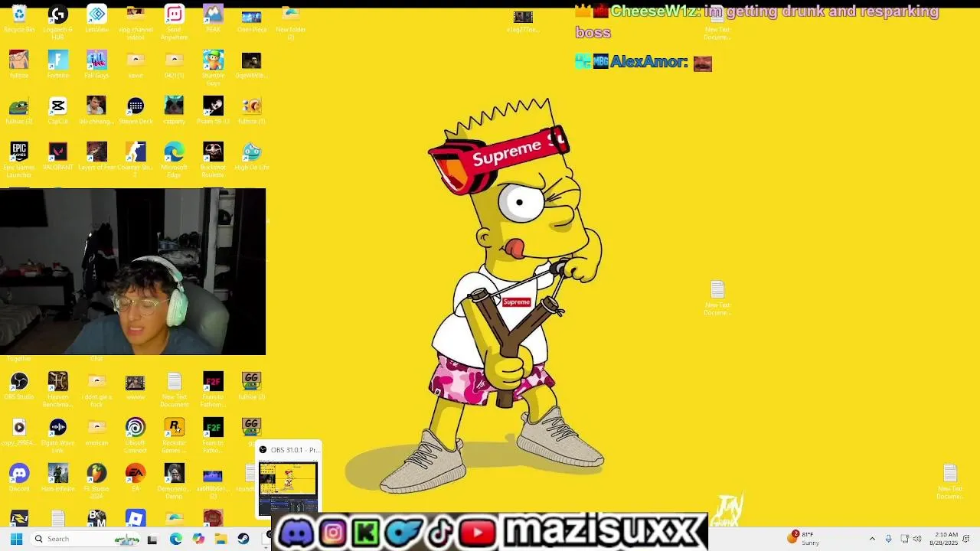Open the vlog channel videos folder
Image resolution: width=980 pixels, height=551 pixels.
[x=136, y=21]
